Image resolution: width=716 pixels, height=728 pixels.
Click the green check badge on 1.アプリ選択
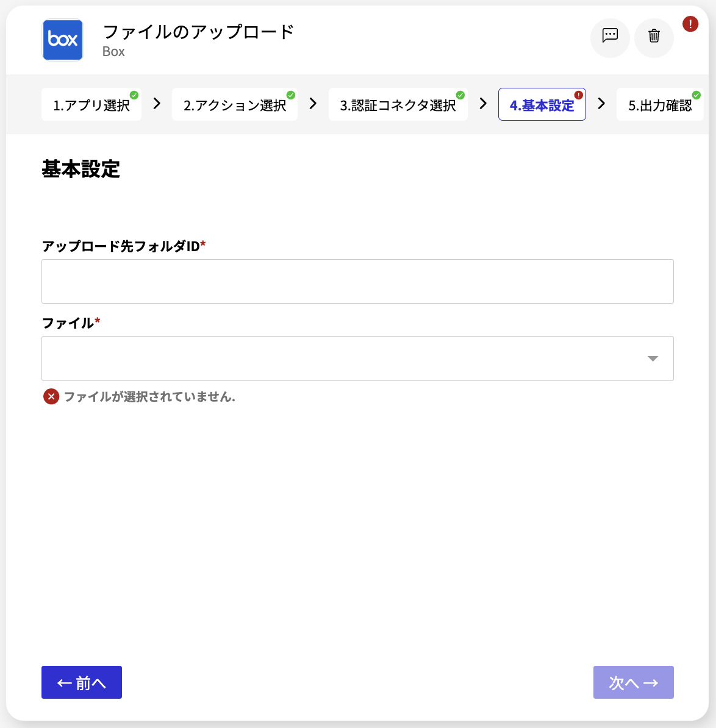[x=134, y=95]
